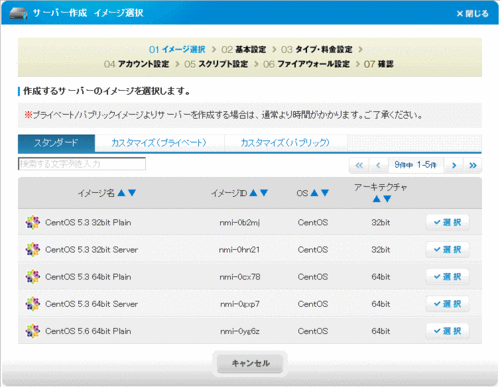Click the image name CentOS 5.6 64bit Plain
This screenshot has width=500, height=387.
88,331
